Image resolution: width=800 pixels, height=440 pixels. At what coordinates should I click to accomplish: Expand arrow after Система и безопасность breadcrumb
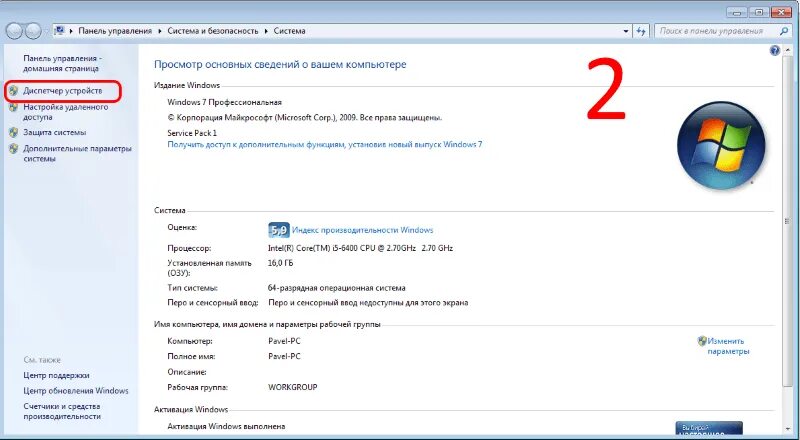pos(266,31)
